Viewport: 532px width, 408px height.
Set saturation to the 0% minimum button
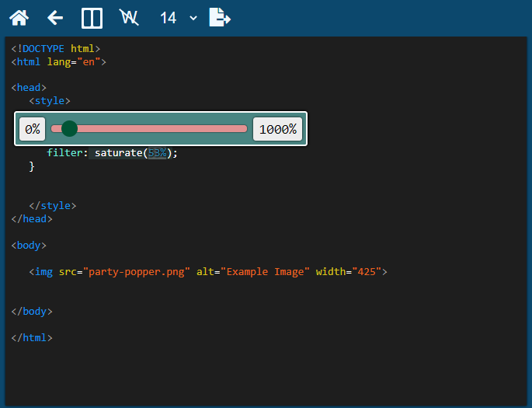coord(33,129)
